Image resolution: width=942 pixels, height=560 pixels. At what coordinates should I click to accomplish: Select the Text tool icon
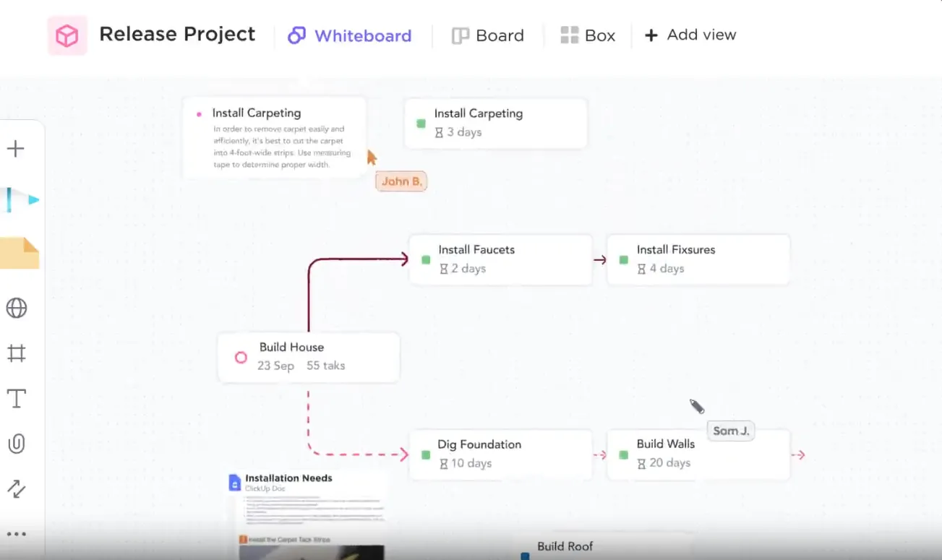click(16, 398)
